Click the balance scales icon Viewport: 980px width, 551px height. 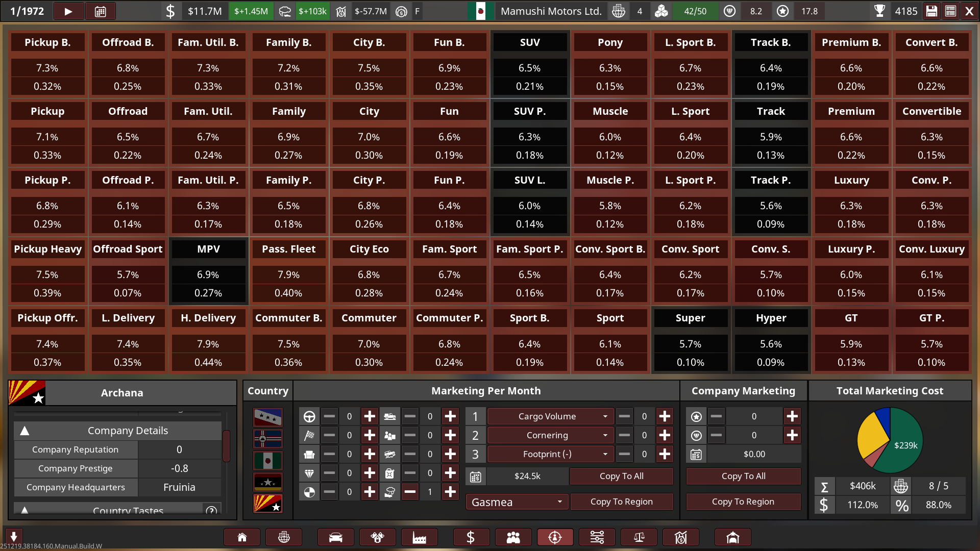[x=639, y=537]
